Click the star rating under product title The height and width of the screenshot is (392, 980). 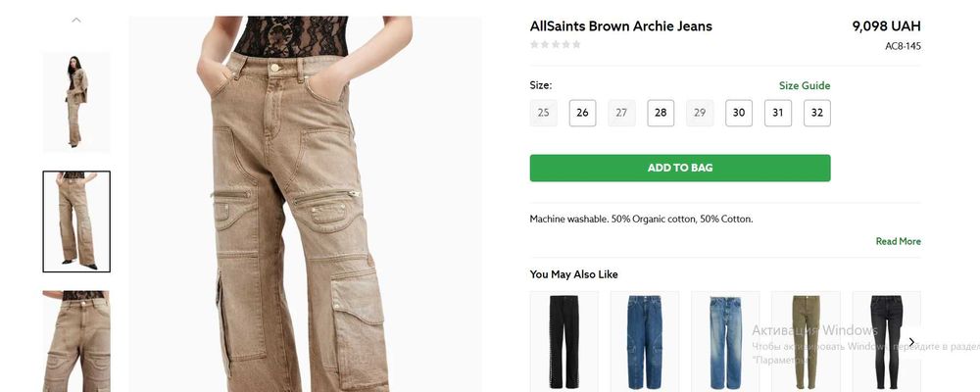pyautogui.click(x=555, y=44)
